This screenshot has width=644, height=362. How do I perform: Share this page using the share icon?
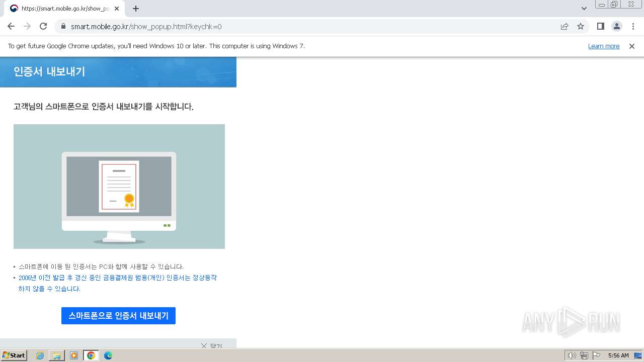[565, 26]
